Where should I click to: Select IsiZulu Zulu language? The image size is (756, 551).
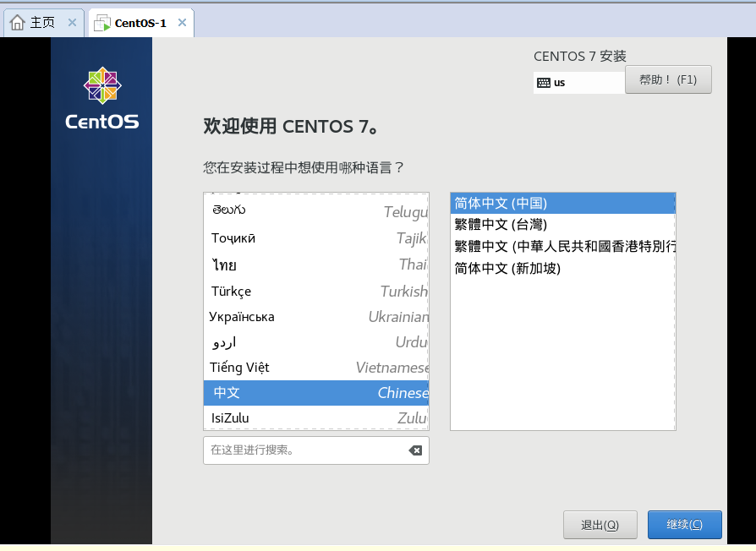coord(315,417)
